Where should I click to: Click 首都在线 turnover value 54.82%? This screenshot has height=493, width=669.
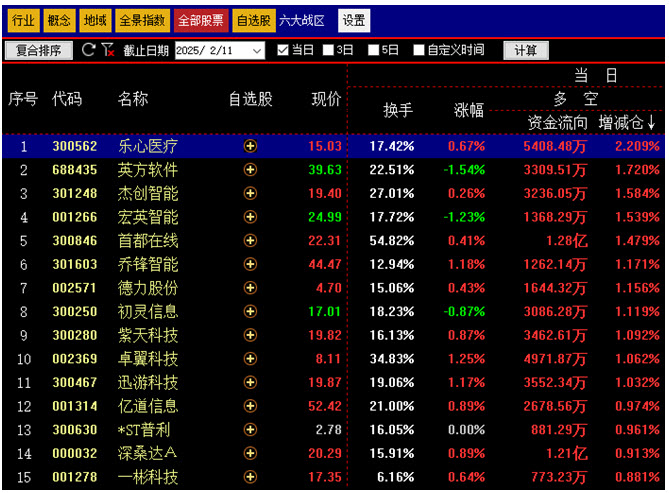pos(392,241)
